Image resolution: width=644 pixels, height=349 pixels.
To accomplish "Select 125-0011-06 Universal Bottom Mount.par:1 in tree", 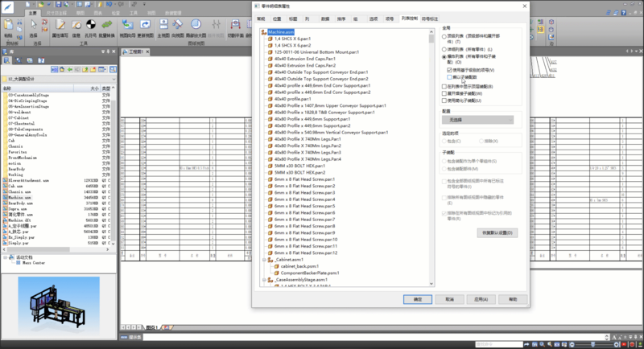I will [316, 52].
